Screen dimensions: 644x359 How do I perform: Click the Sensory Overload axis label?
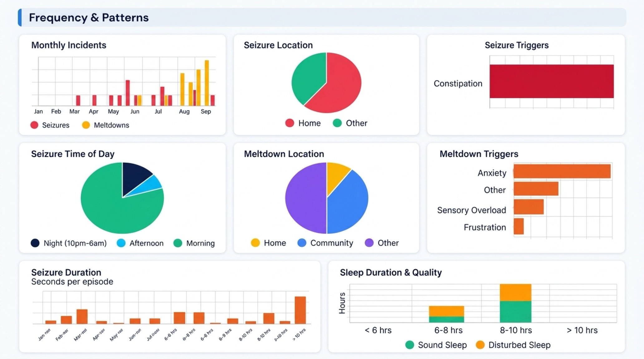coord(471,210)
